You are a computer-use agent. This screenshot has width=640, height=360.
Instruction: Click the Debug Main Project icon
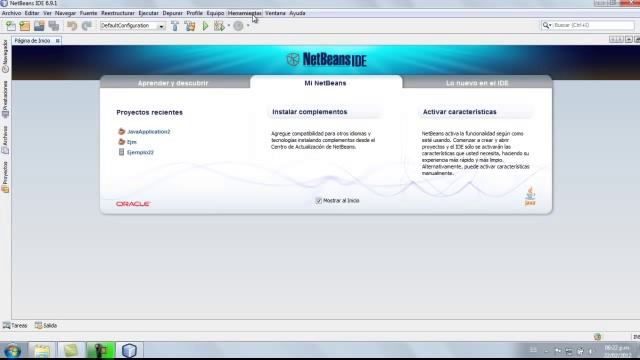219,26
